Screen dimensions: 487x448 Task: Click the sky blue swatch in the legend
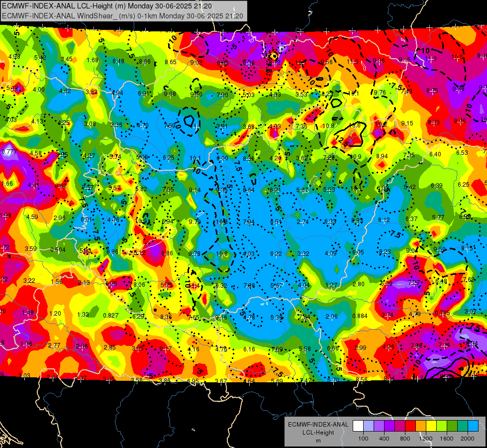[473, 426]
